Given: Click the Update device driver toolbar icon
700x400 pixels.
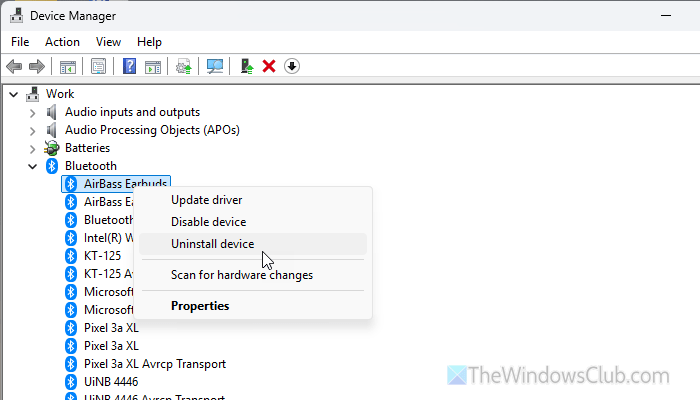Looking at the screenshot, I should point(183,67).
